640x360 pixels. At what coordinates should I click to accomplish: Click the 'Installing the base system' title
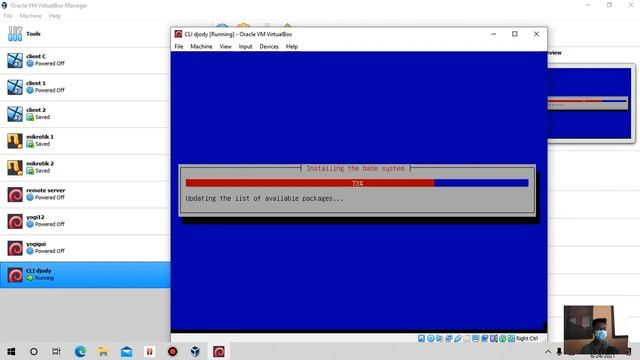pyautogui.click(x=356, y=168)
